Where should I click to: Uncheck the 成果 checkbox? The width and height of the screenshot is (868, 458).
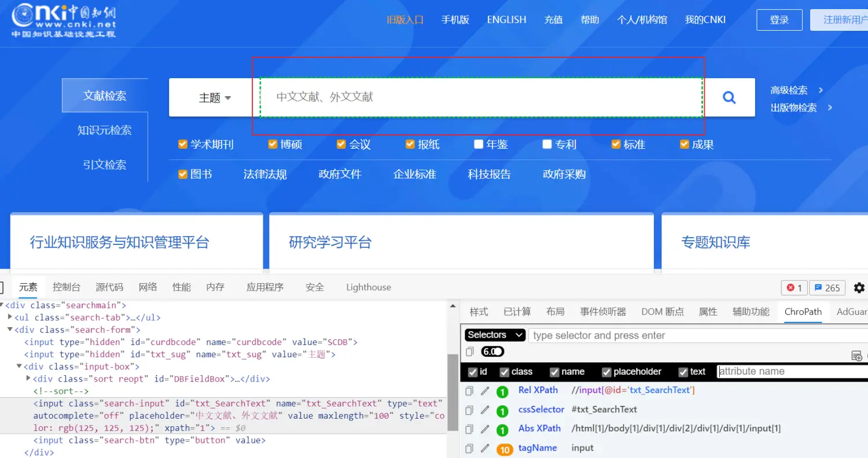[684, 144]
